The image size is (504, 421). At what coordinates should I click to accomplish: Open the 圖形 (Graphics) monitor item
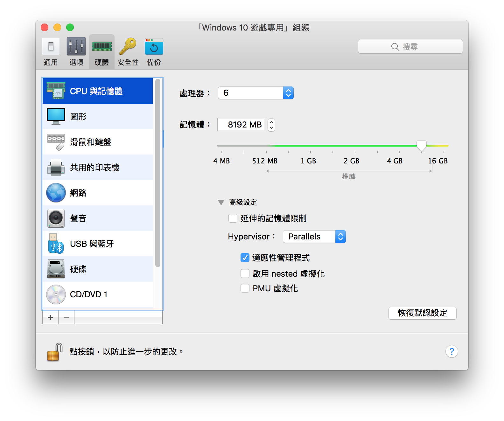(98, 116)
